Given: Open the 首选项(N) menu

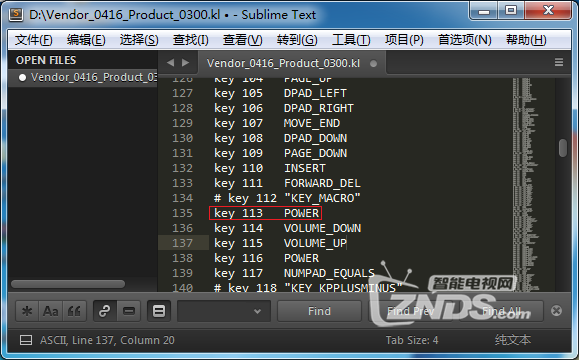Looking at the screenshot, I should (x=465, y=40).
